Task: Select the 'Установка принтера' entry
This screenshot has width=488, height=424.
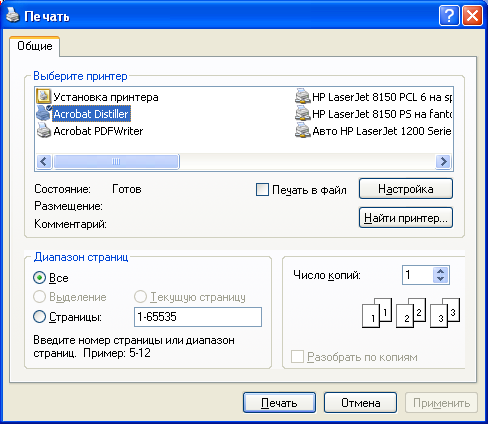Action: pos(106,97)
